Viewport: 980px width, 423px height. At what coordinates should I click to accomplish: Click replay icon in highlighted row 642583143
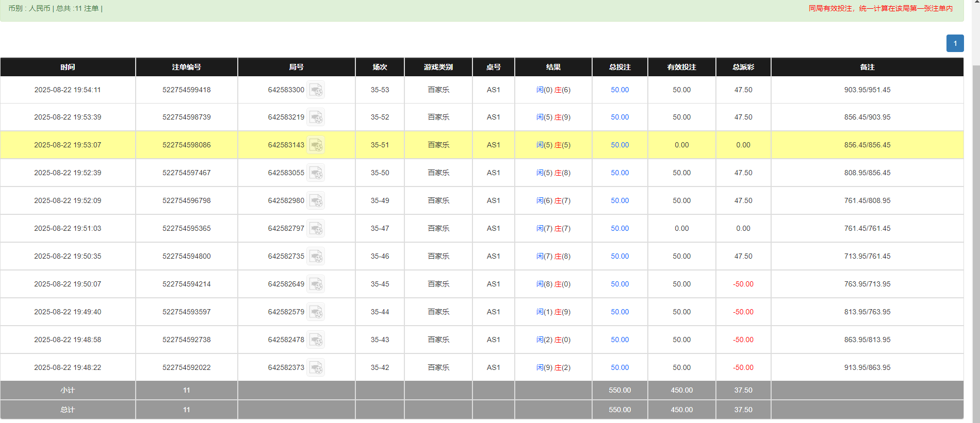pyautogui.click(x=316, y=145)
